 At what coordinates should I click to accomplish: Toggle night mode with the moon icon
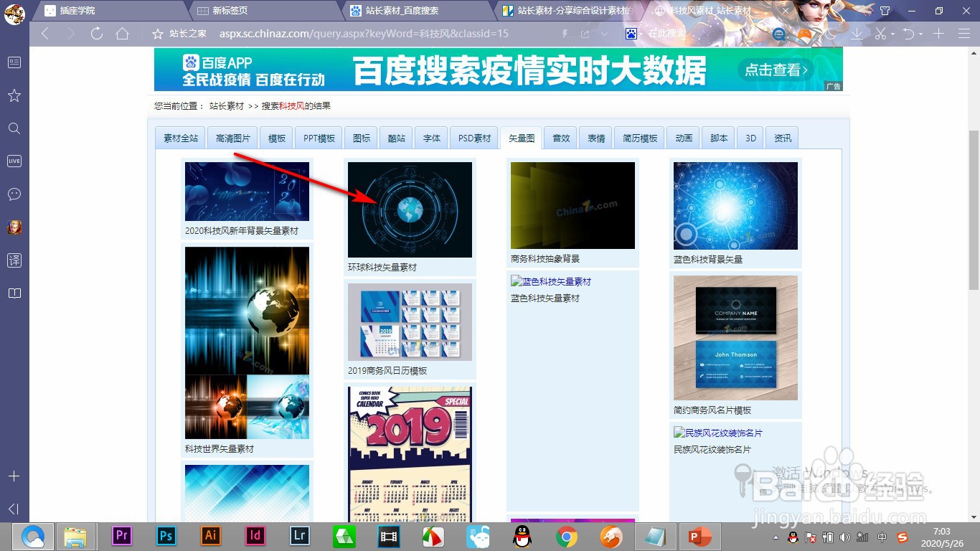click(832, 33)
